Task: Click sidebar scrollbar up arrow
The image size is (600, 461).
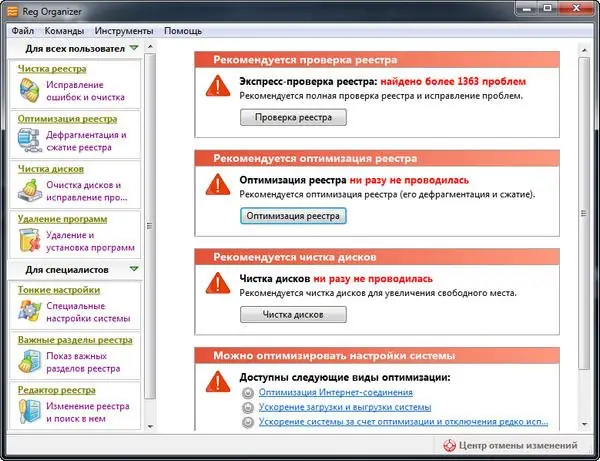Action: pos(150,47)
